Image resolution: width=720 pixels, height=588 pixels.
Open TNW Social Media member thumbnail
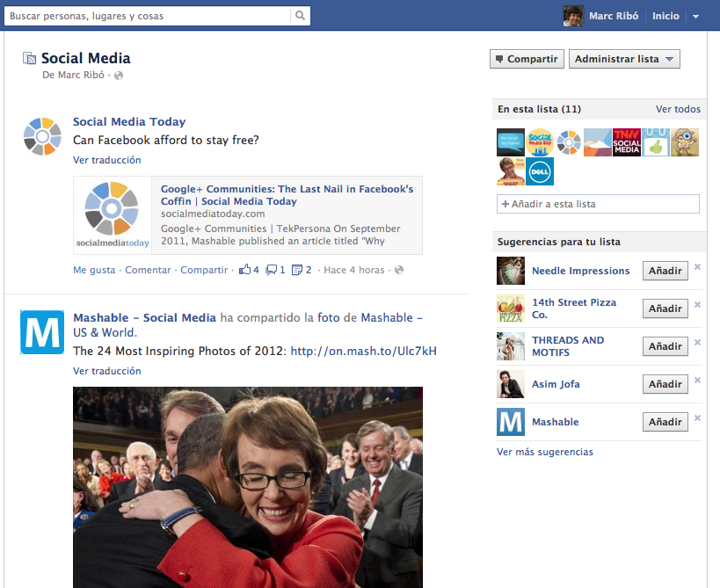tap(627, 142)
